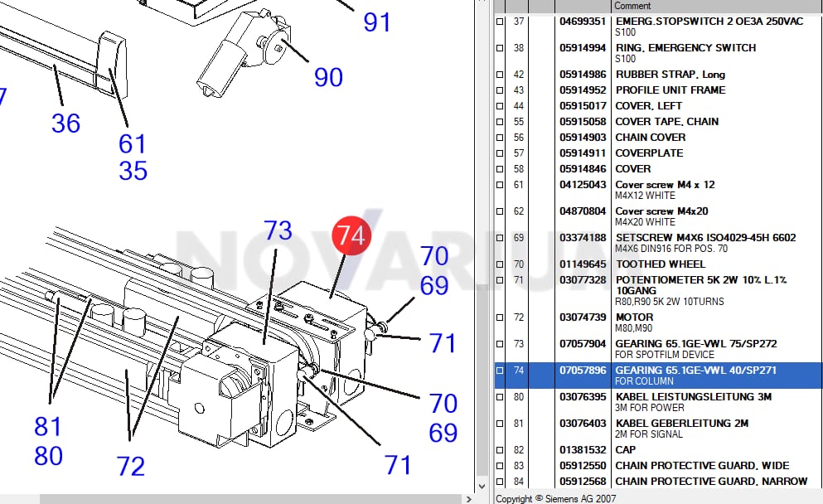The image size is (823, 504).
Task: Click the CHAIN COVER entry
Action: point(651,138)
